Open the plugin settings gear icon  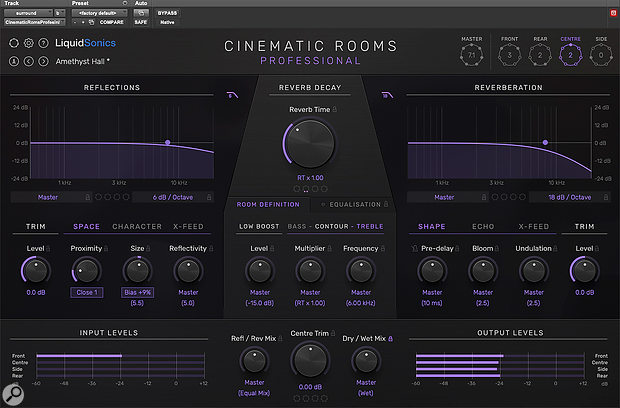click(28, 43)
